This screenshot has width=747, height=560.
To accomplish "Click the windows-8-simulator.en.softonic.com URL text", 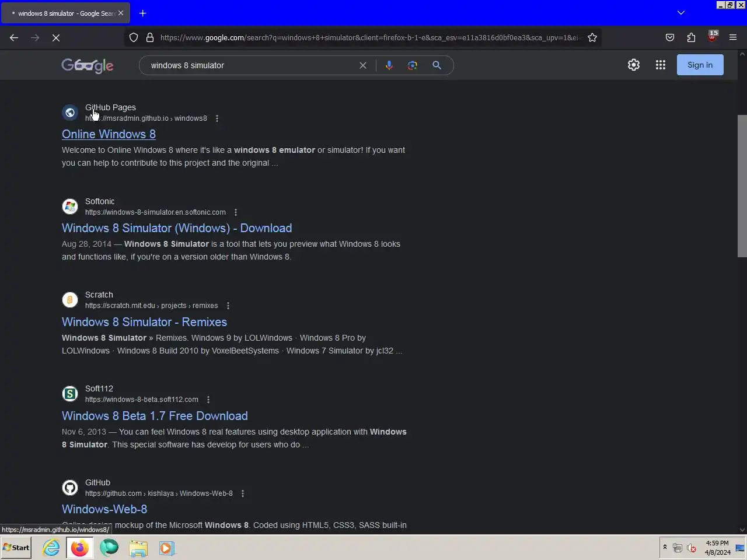I will [x=155, y=212].
